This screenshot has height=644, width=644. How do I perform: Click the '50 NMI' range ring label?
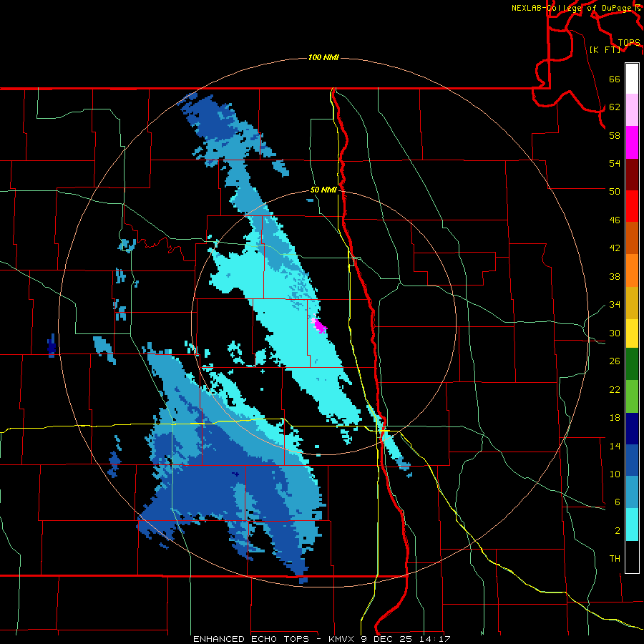(x=323, y=190)
